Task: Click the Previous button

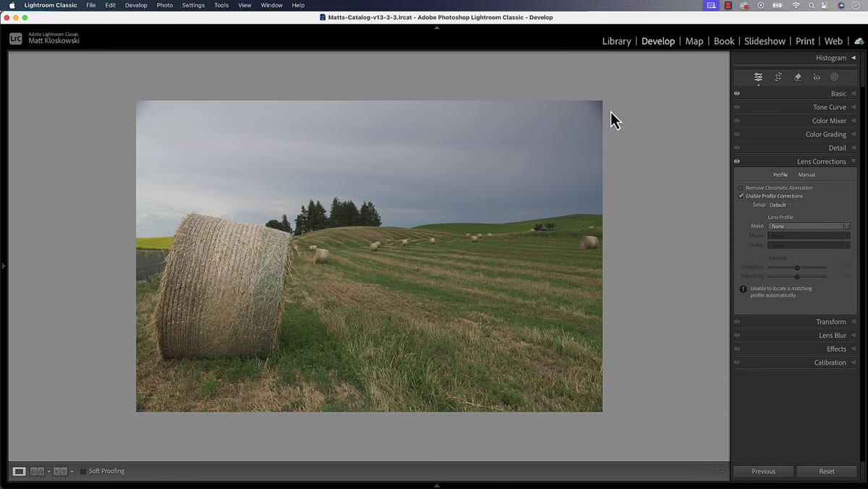Action: tap(763, 472)
